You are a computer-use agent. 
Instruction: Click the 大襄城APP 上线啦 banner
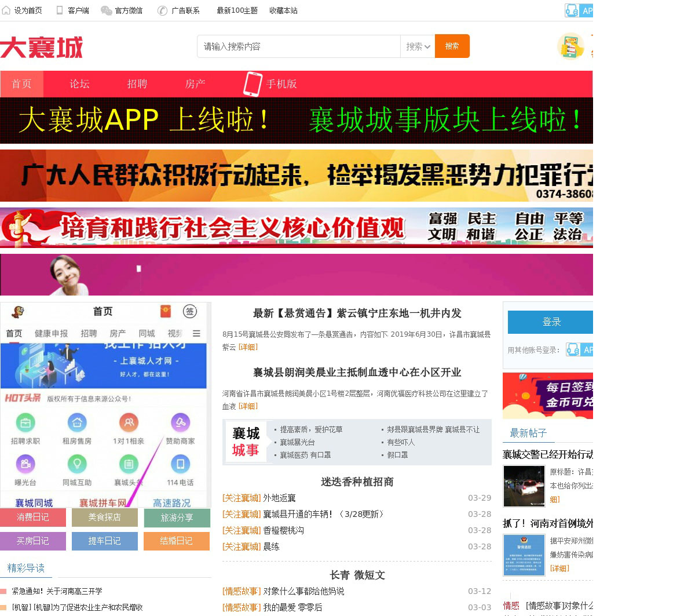click(x=297, y=121)
